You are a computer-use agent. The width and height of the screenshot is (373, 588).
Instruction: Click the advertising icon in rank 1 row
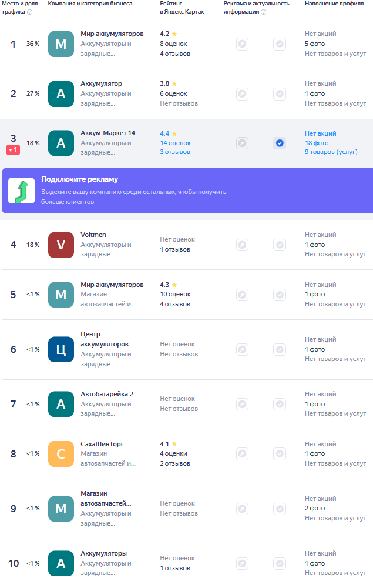click(x=242, y=44)
